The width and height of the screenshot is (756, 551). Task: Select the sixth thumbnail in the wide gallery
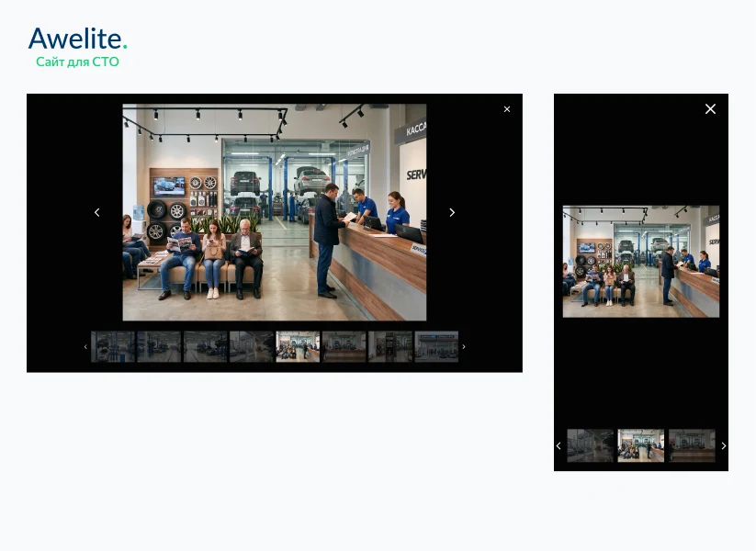344,346
